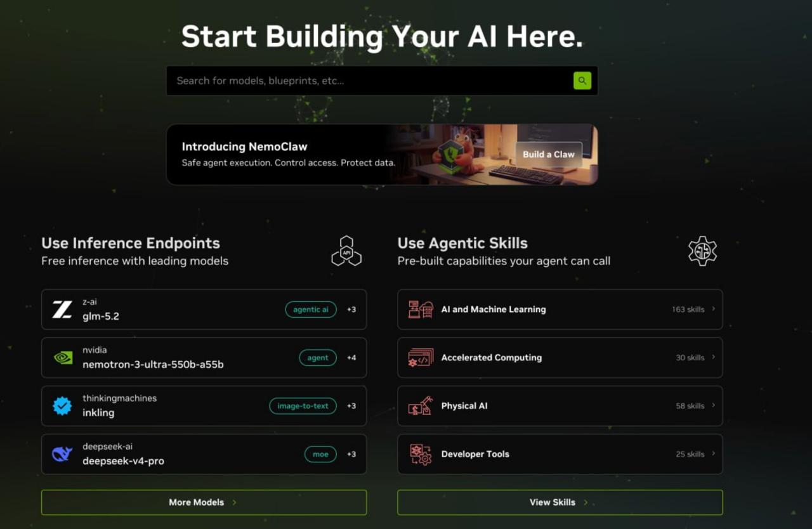Image resolution: width=812 pixels, height=529 pixels.
Task: Click the Developer Tools icon
Action: 421,454
